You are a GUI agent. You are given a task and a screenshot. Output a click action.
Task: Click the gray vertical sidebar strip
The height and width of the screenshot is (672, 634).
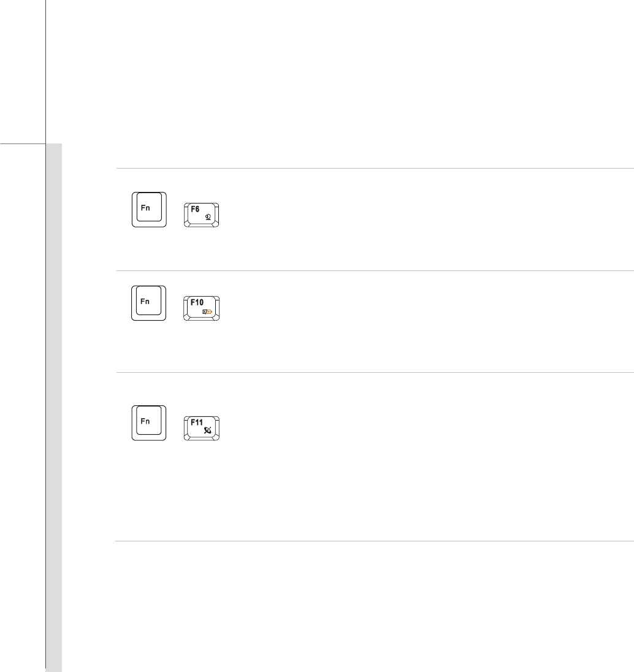click(x=54, y=407)
